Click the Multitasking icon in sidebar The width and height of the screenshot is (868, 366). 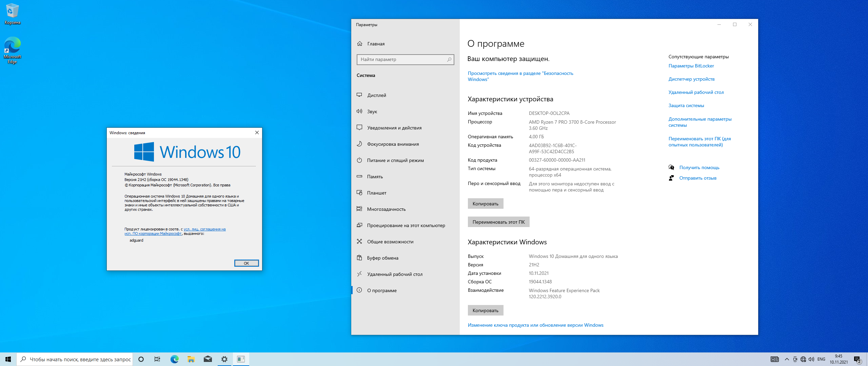pos(359,209)
